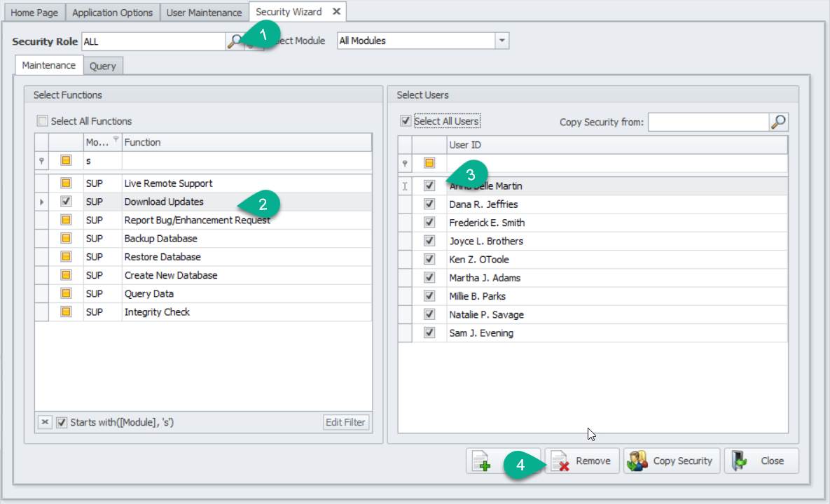Click the Remove button
Image resolution: width=830 pixels, height=504 pixels.
(582, 461)
